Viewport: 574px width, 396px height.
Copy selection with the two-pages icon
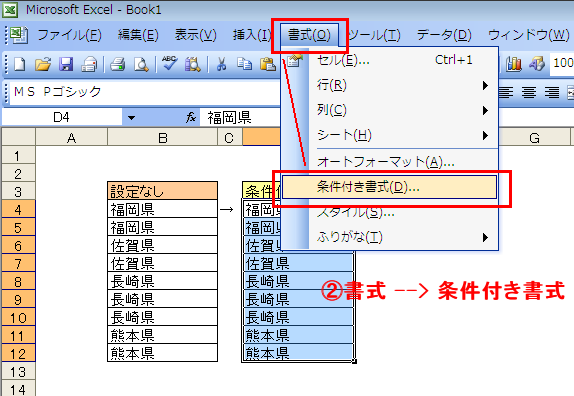click(x=244, y=64)
